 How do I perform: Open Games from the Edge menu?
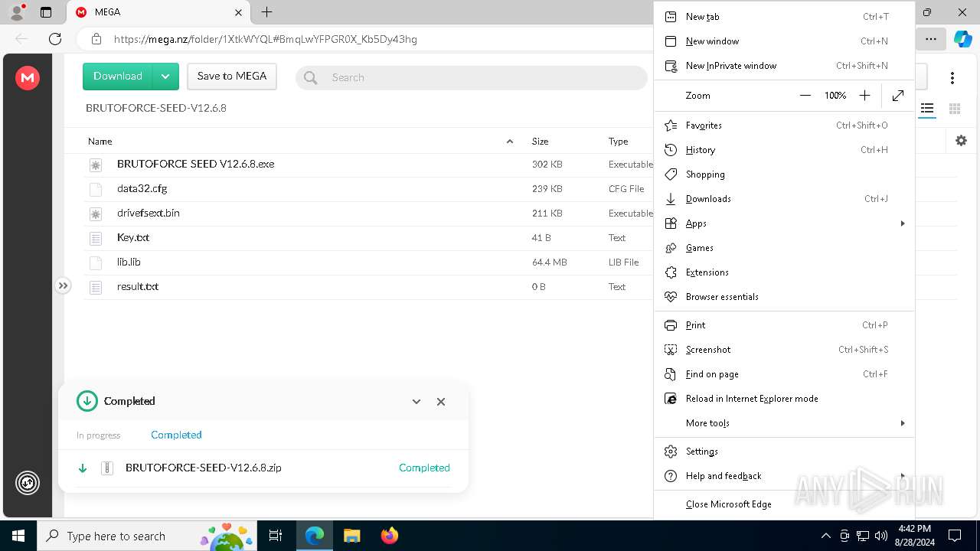pos(785,248)
